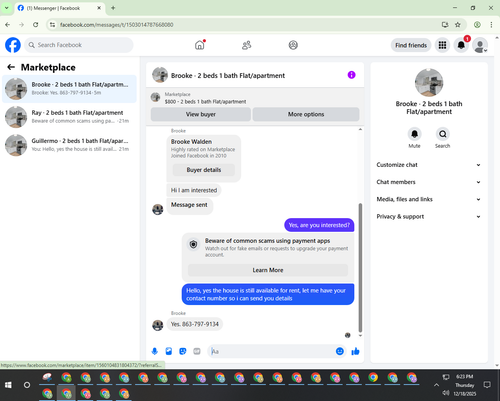Viewport: 500px width, 401px height.
Task: Record a voice clip microphone icon
Action: coord(155,351)
